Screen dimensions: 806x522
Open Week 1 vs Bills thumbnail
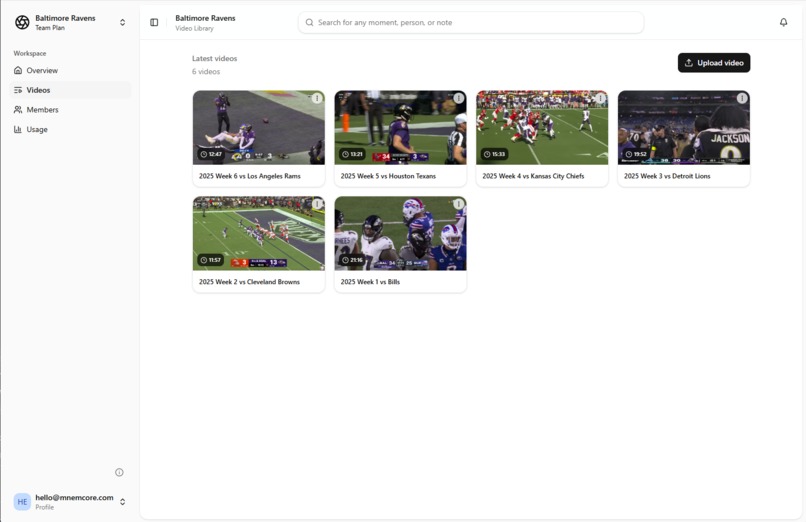click(x=400, y=234)
